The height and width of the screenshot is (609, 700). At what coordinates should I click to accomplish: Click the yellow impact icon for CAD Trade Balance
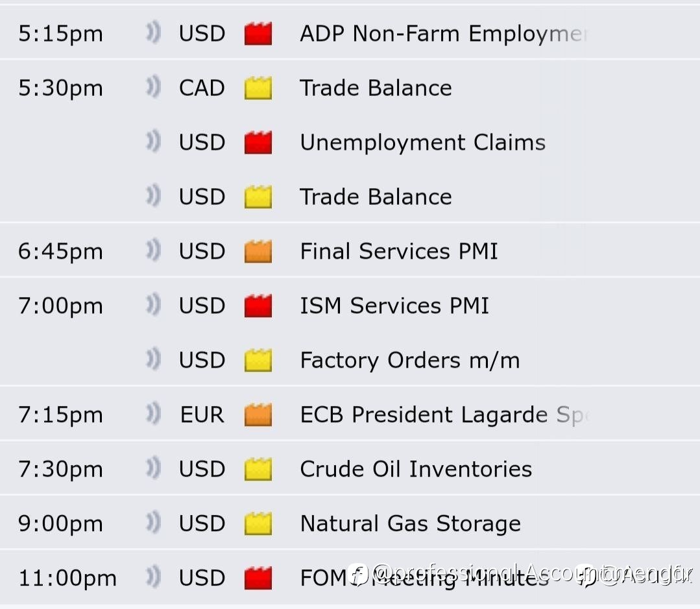[x=258, y=88]
